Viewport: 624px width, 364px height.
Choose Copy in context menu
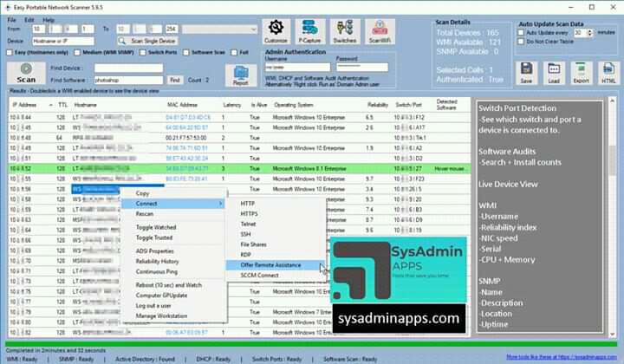point(173,193)
